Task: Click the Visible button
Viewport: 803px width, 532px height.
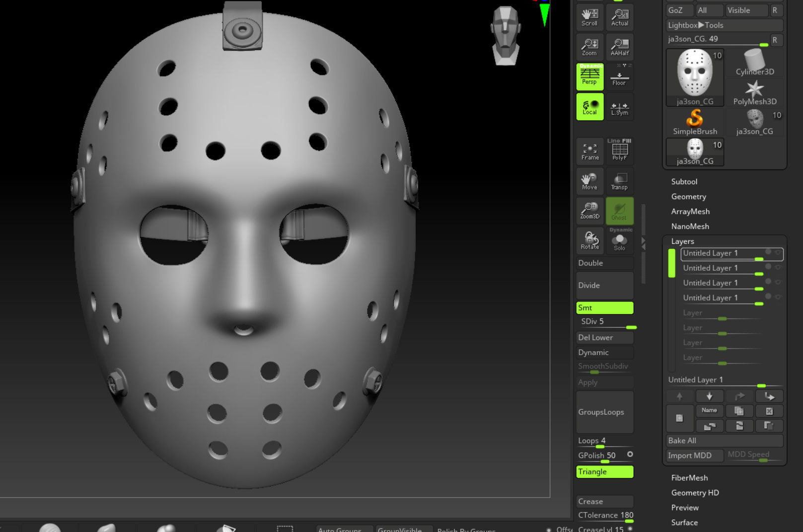Action: [x=746, y=10]
